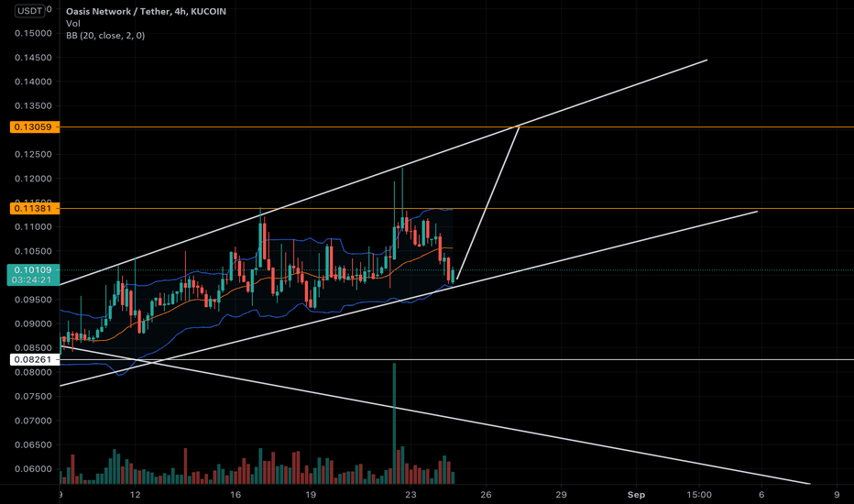Click the 23 date label on time axis

pos(411,495)
